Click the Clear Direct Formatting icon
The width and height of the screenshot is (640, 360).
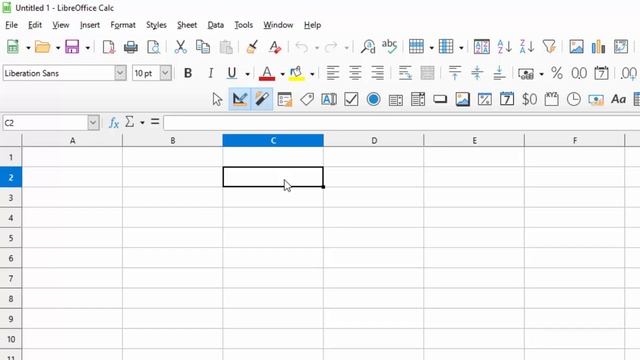point(275,47)
